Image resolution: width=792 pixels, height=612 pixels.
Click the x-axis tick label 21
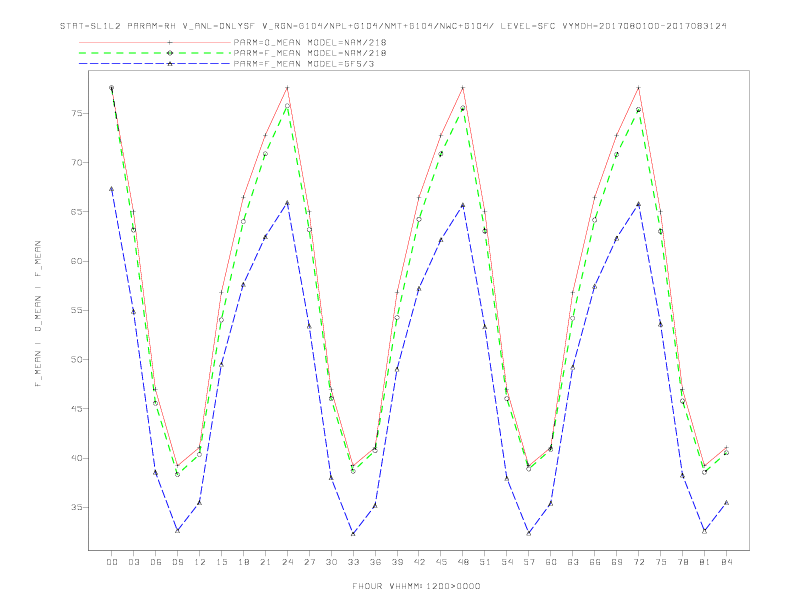(265, 562)
